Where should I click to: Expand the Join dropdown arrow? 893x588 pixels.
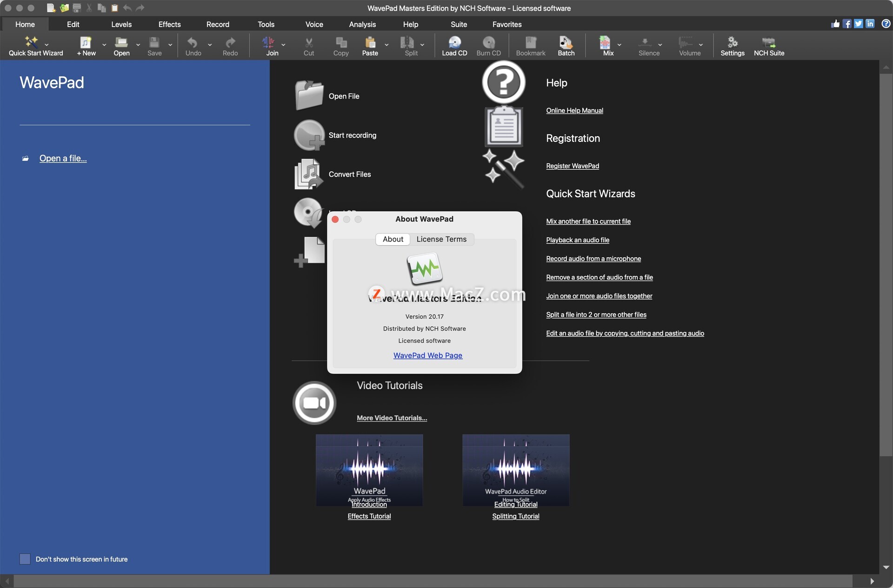[283, 45]
